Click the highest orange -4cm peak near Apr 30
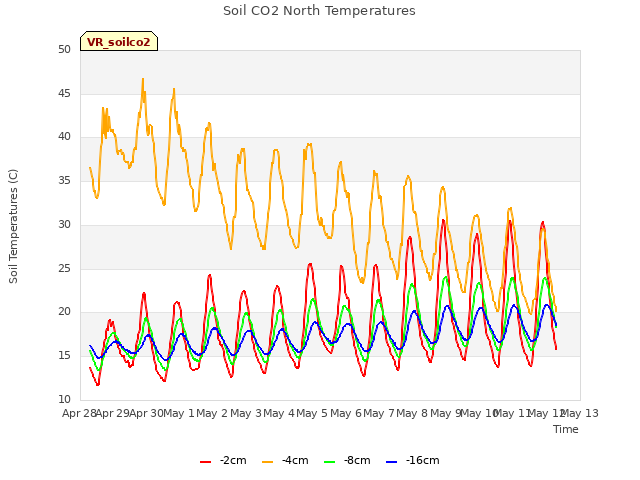 pyautogui.click(x=143, y=79)
